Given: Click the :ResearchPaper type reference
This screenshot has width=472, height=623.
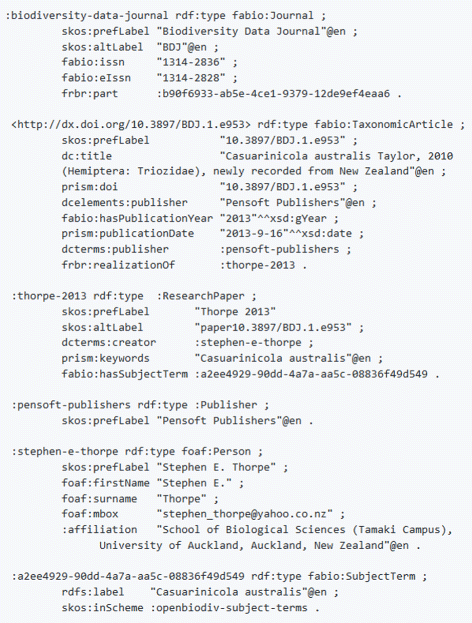Looking at the screenshot, I should pyautogui.click(x=201, y=296).
